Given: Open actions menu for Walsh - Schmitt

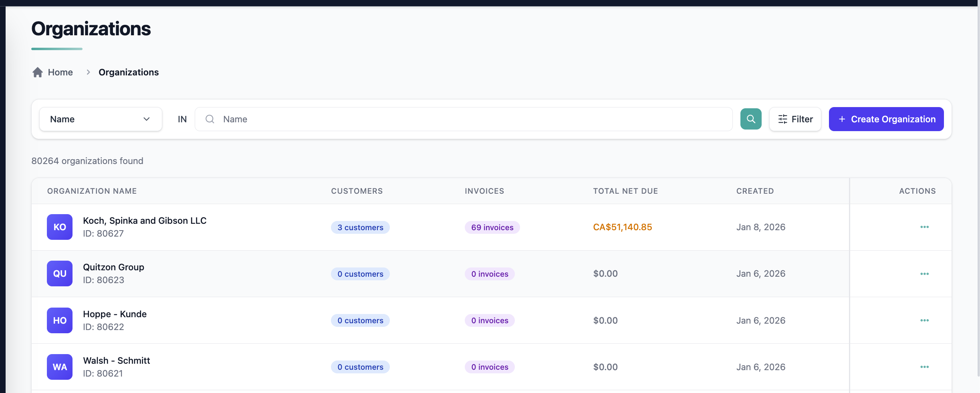Looking at the screenshot, I should (x=924, y=367).
